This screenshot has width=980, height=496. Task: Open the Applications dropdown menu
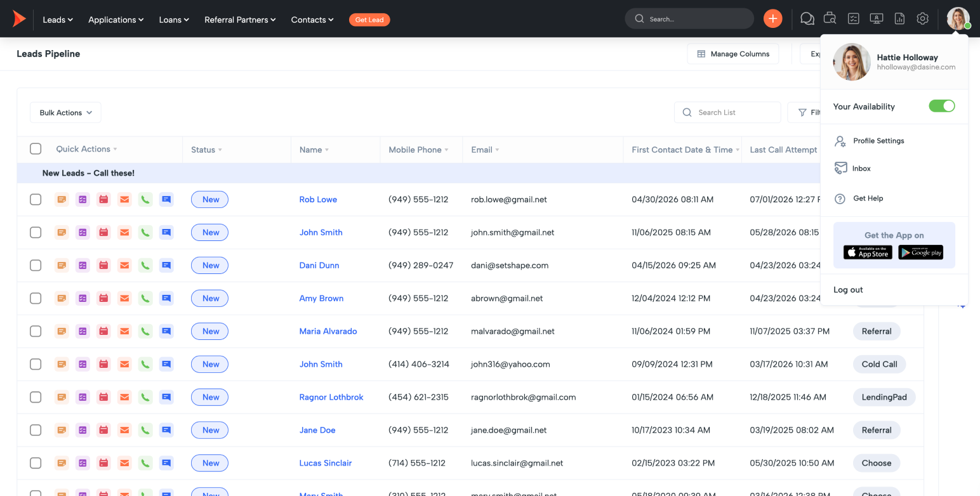(x=116, y=20)
